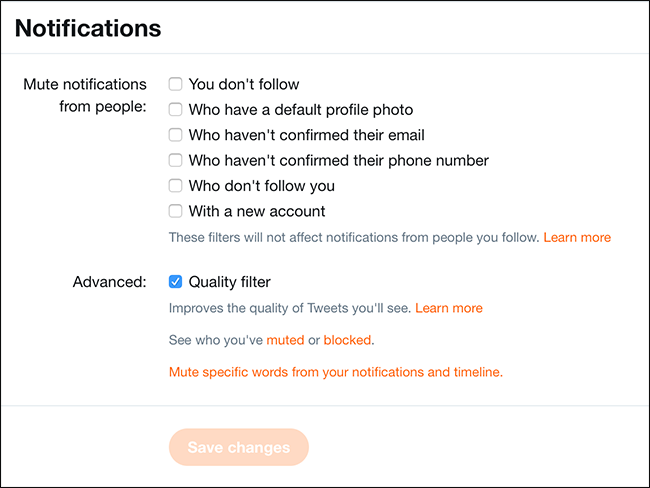The image size is (650, 488).
Task: Tick the "You don't follow" checkbox
Action: [175, 84]
